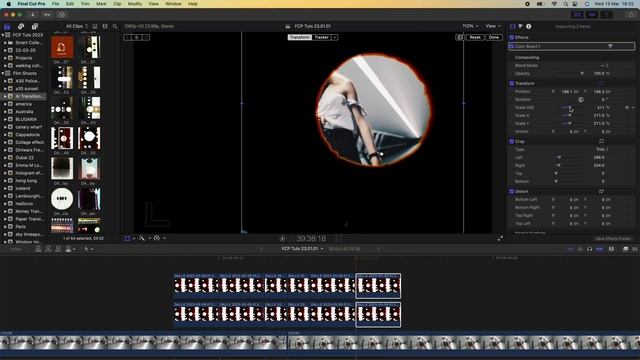The width and height of the screenshot is (640, 360).
Task: Click the viewer fullscreen arrows icon
Action: click(500, 238)
